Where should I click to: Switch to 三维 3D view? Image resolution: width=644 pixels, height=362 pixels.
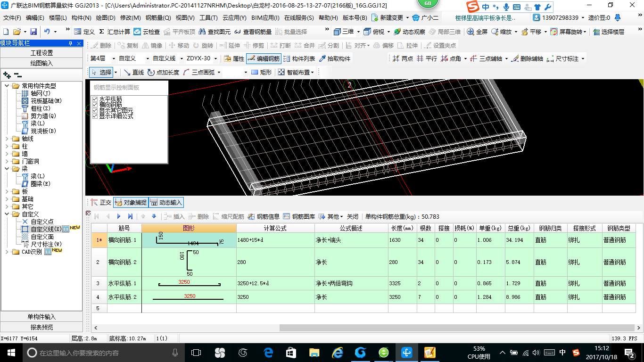344,32
